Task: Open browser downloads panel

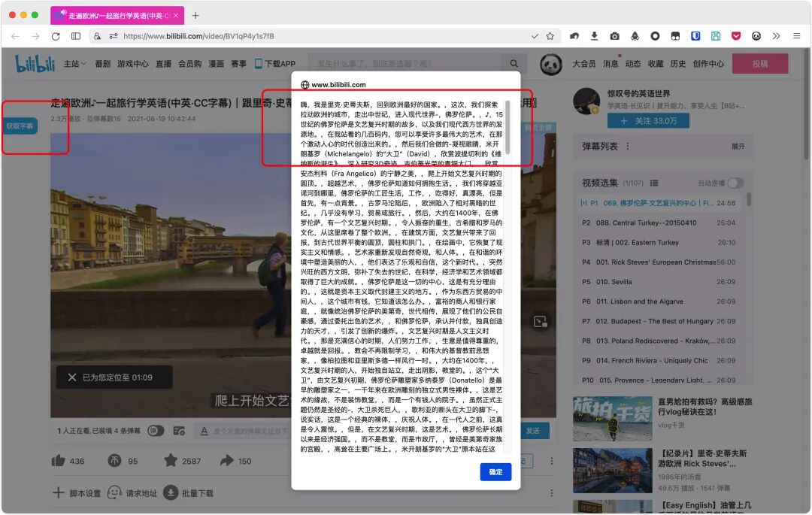Action: pyautogui.click(x=594, y=36)
